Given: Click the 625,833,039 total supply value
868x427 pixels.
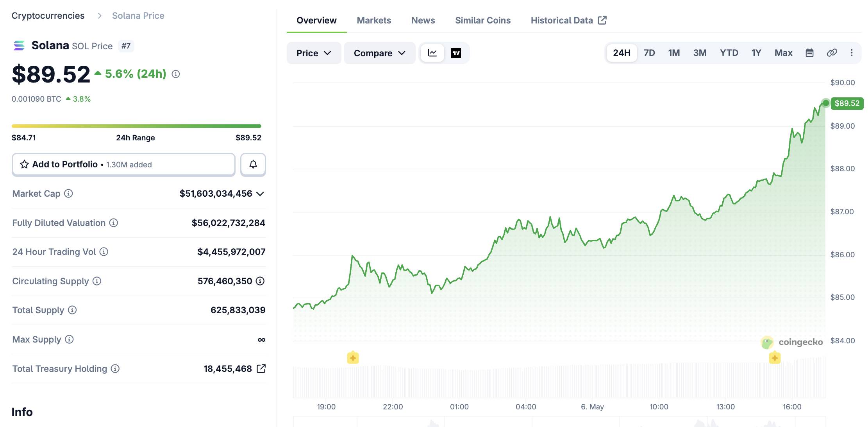Looking at the screenshot, I should pos(238,310).
